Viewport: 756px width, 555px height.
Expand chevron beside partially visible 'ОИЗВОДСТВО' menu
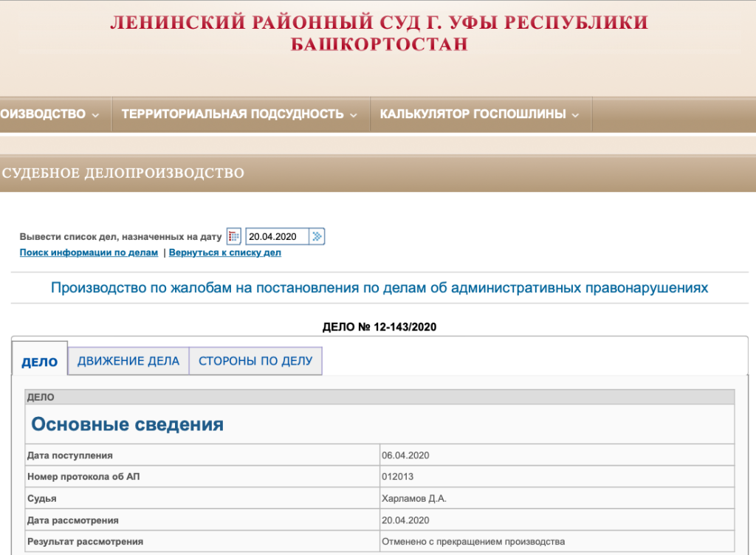95,115
